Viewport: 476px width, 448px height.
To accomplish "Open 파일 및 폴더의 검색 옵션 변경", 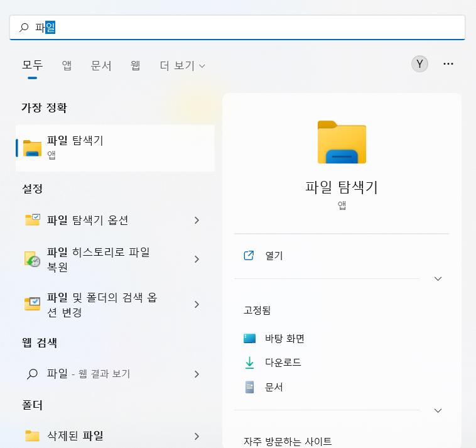I will coord(116,304).
